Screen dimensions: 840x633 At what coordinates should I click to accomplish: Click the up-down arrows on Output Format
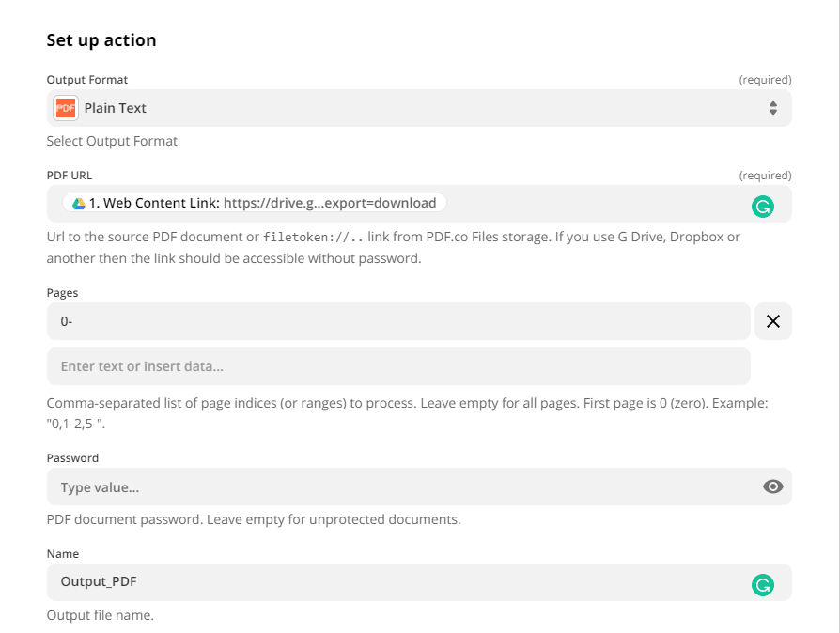(x=772, y=108)
